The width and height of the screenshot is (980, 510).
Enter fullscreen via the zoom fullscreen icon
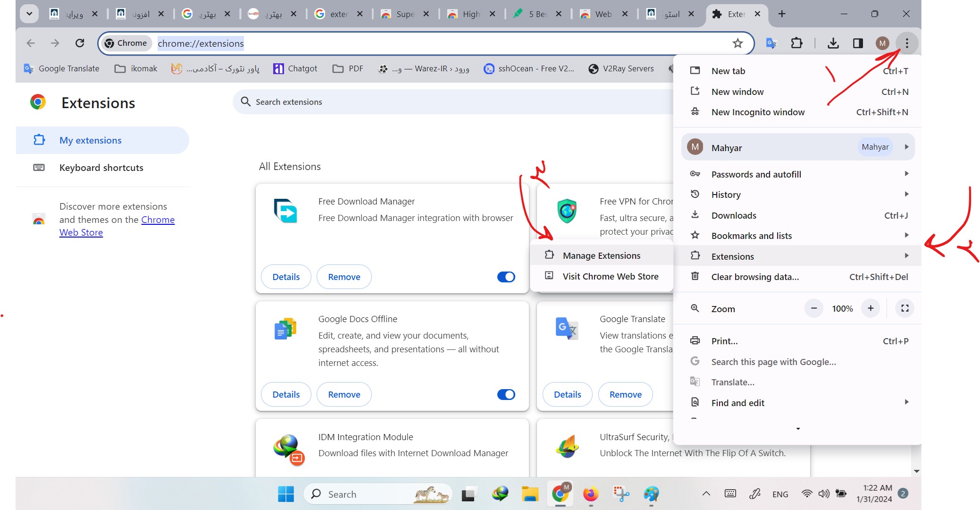tap(905, 308)
